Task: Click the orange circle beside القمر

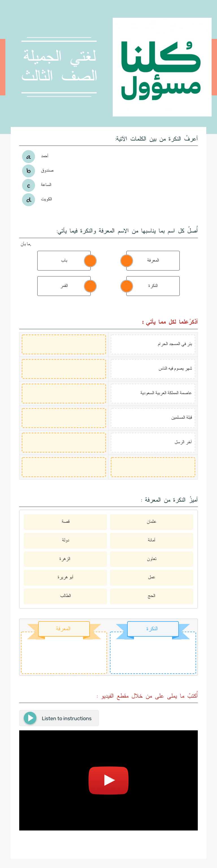Action: point(90,285)
